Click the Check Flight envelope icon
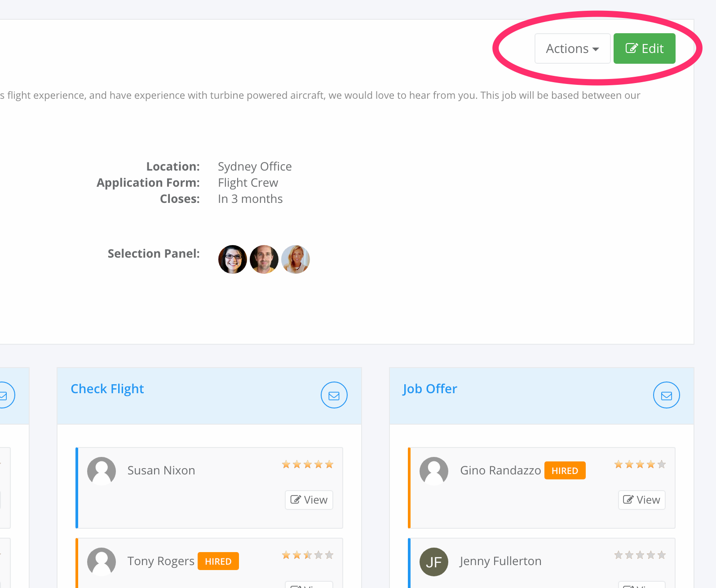This screenshot has width=716, height=588. 334,395
